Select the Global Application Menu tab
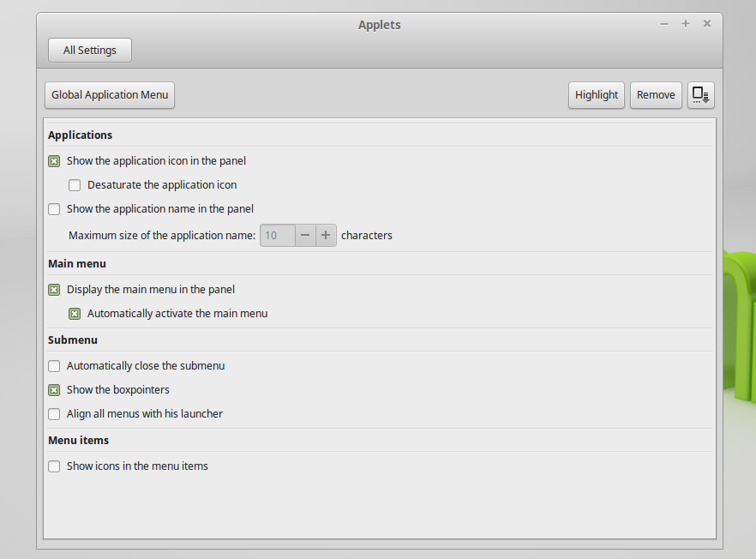The width and height of the screenshot is (756, 559). tap(109, 94)
